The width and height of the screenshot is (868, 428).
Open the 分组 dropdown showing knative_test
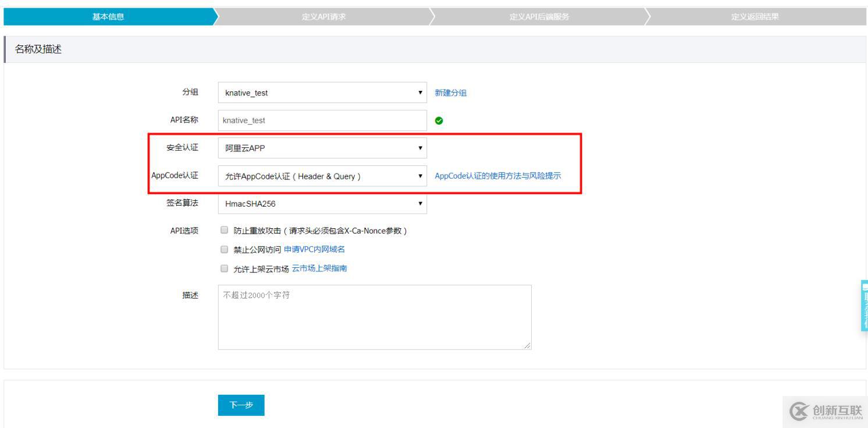click(x=322, y=93)
